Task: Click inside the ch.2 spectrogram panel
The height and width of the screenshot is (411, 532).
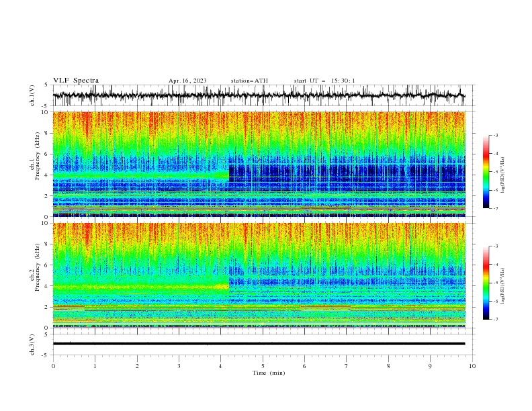Action: click(x=259, y=275)
